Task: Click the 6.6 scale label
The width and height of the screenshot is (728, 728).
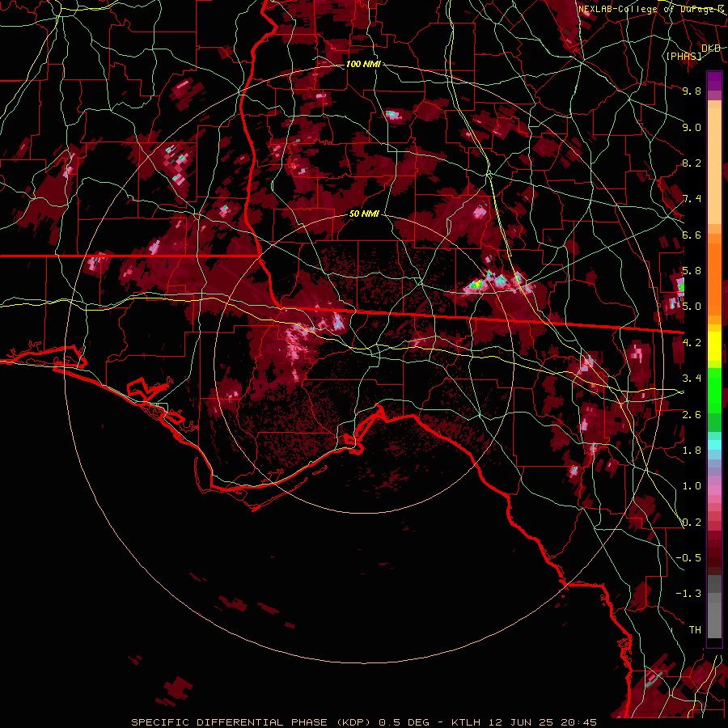Action: [x=692, y=235]
